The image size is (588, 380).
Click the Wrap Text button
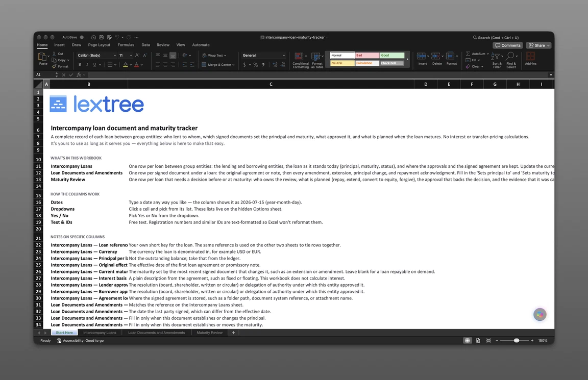(214, 56)
